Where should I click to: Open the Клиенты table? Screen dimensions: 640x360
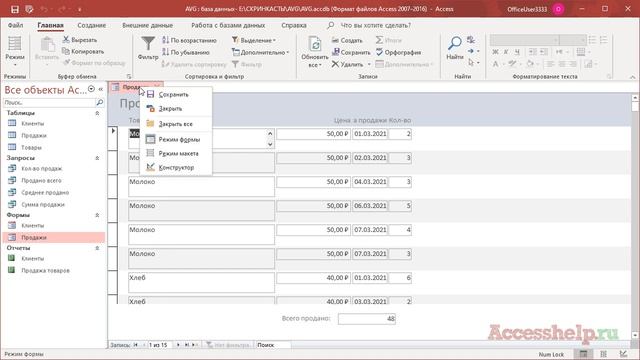click(x=33, y=123)
